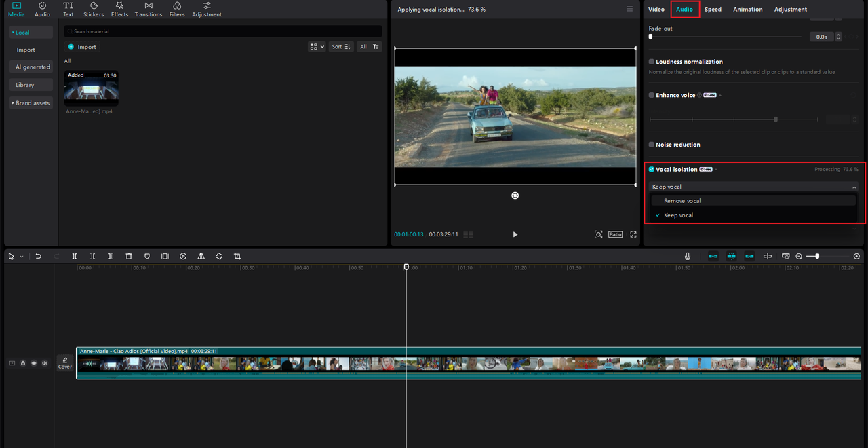
Task: Click the Reverse playback tool
Action: click(x=183, y=256)
